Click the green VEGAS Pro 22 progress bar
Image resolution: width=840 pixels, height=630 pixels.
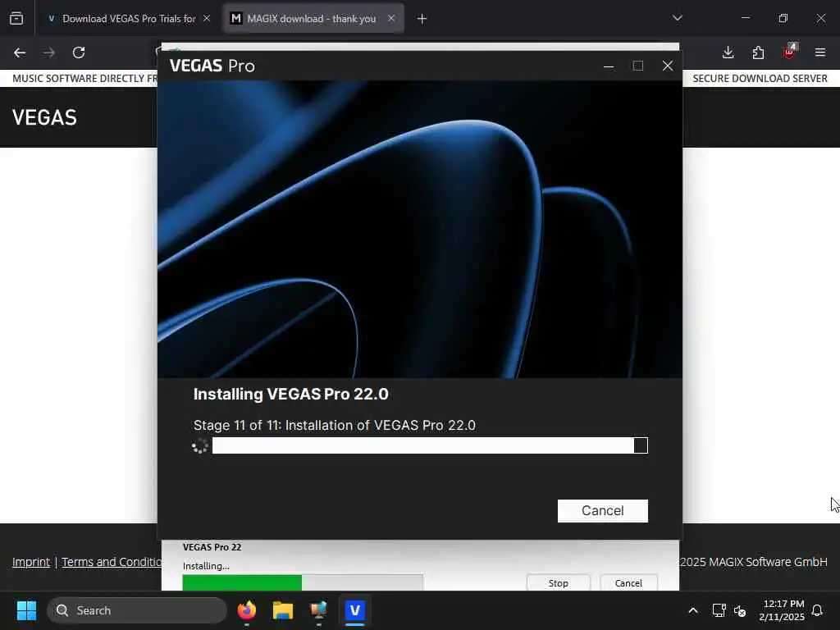(x=303, y=582)
